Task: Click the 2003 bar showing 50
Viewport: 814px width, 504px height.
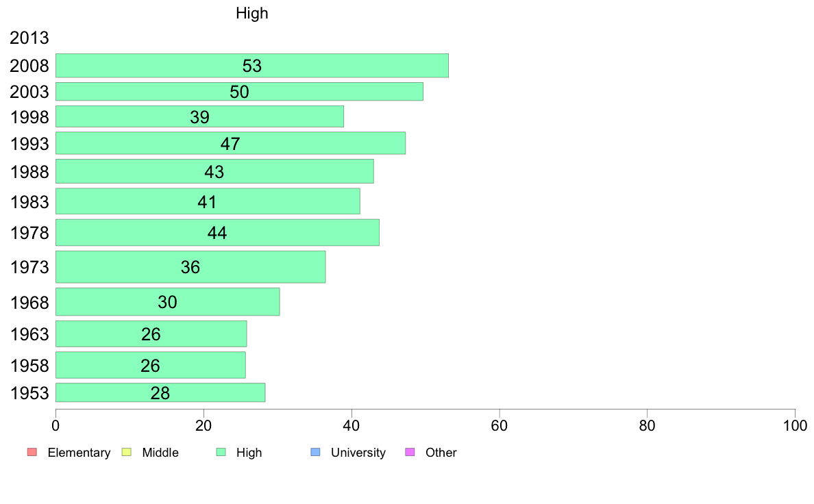Action: coord(239,91)
